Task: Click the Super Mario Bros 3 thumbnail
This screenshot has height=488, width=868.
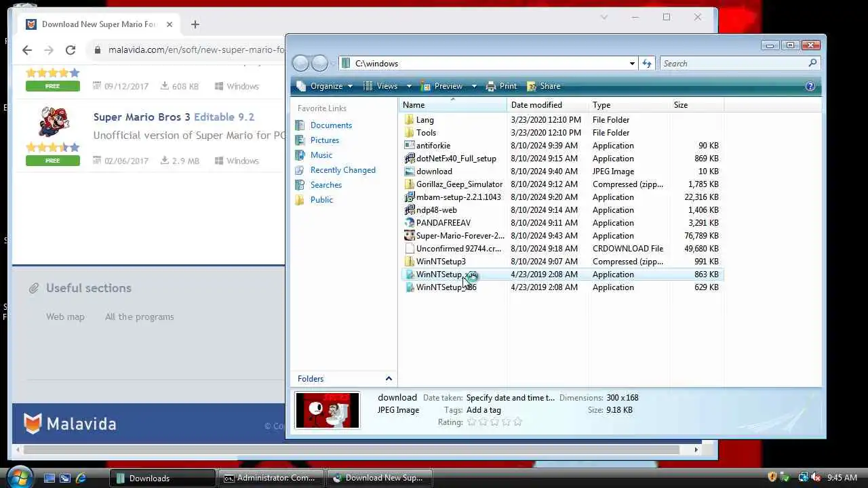Action: (x=53, y=123)
